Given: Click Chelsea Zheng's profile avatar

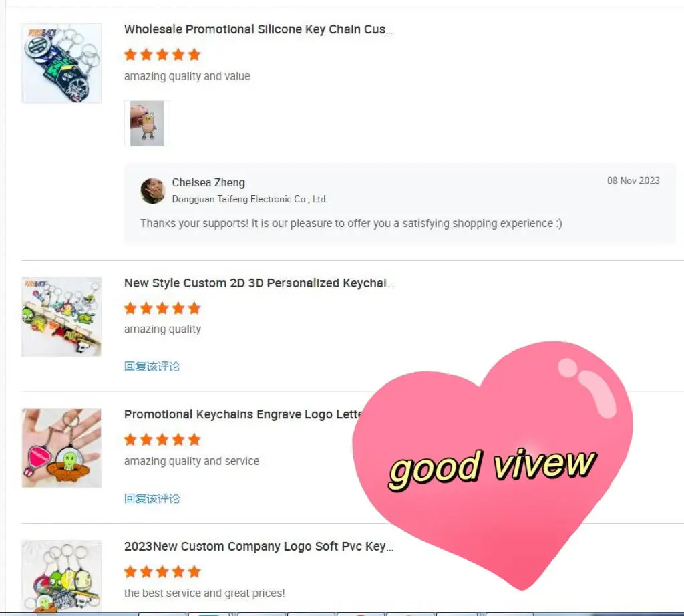Looking at the screenshot, I should coord(153,190).
